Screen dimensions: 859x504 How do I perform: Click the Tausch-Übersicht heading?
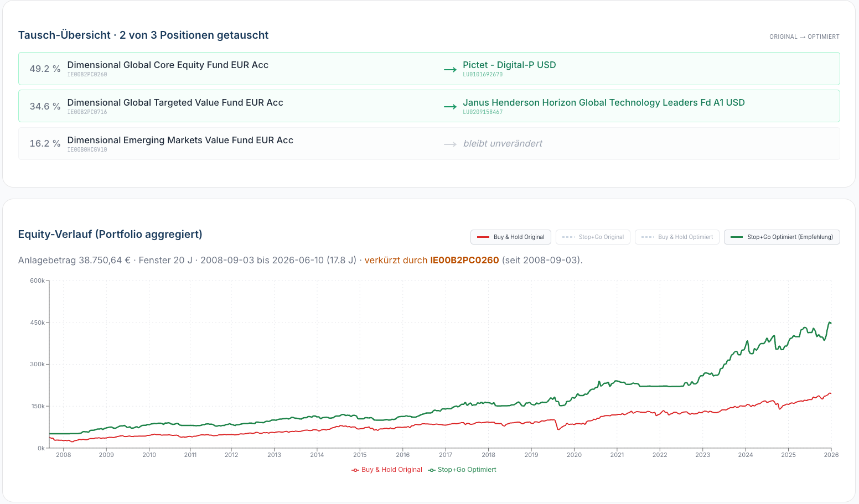point(143,35)
